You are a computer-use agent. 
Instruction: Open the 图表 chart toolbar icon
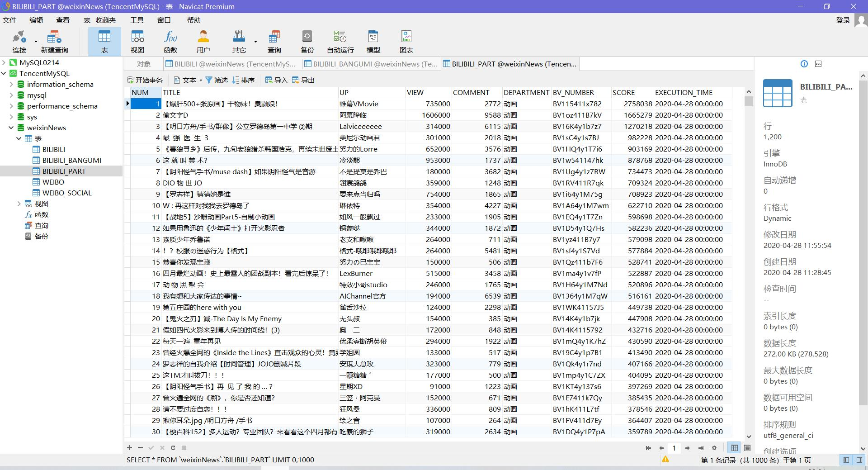tap(406, 42)
